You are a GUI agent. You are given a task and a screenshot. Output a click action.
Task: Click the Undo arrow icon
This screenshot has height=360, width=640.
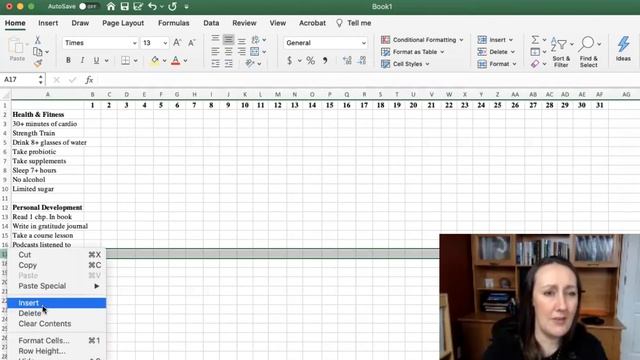tap(153, 7)
